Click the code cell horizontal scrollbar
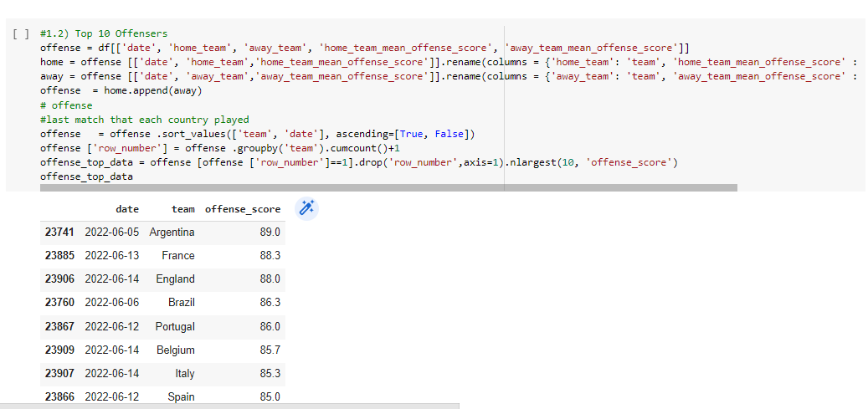The image size is (868, 409). click(388, 188)
